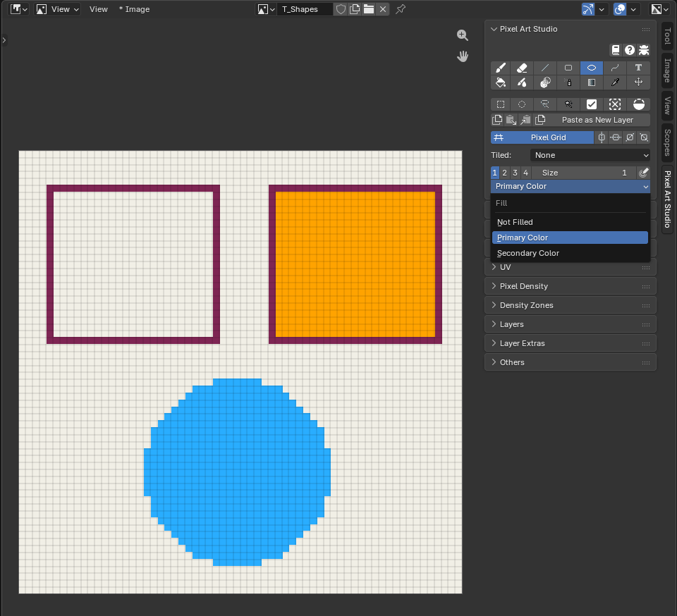Select the text tool
The height and width of the screenshot is (616, 677).
[x=639, y=68]
